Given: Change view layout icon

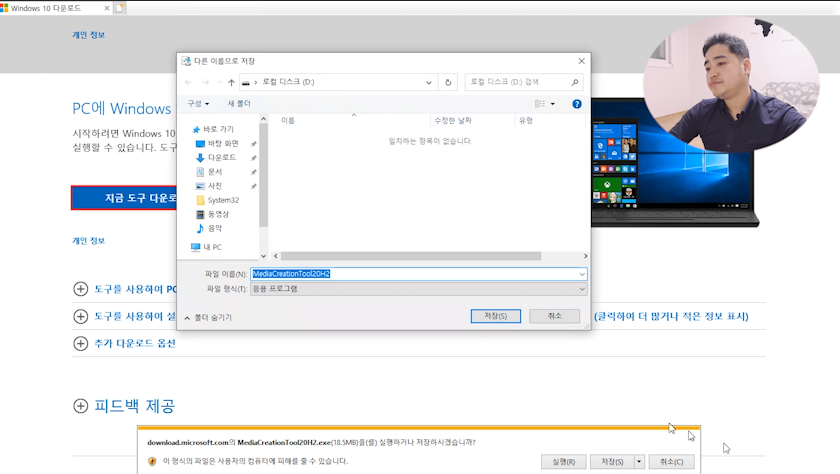Looking at the screenshot, I should click(x=540, y=104).
